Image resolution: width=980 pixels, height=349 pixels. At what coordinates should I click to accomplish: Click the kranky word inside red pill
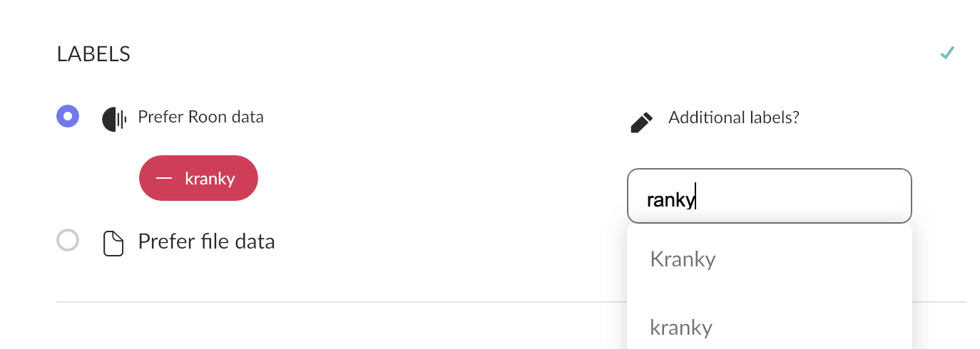tap(210, 178)
